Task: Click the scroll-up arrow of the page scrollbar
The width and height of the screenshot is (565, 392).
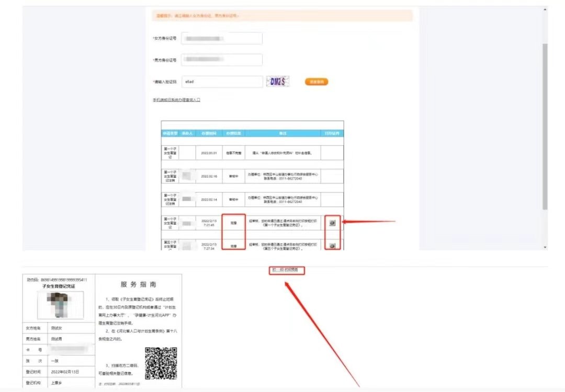Action: (x=545, y=9)
